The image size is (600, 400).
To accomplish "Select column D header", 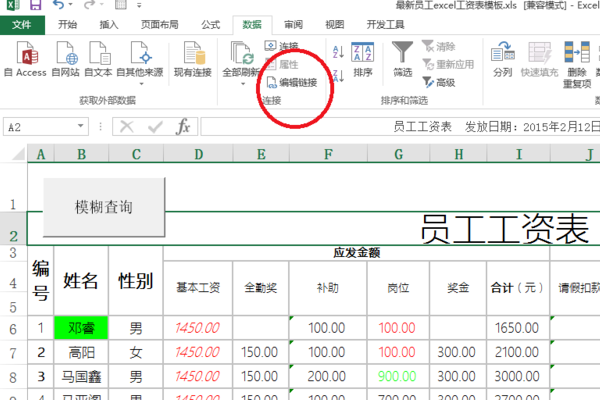I will pyautogui.click(x=198, y=154).
